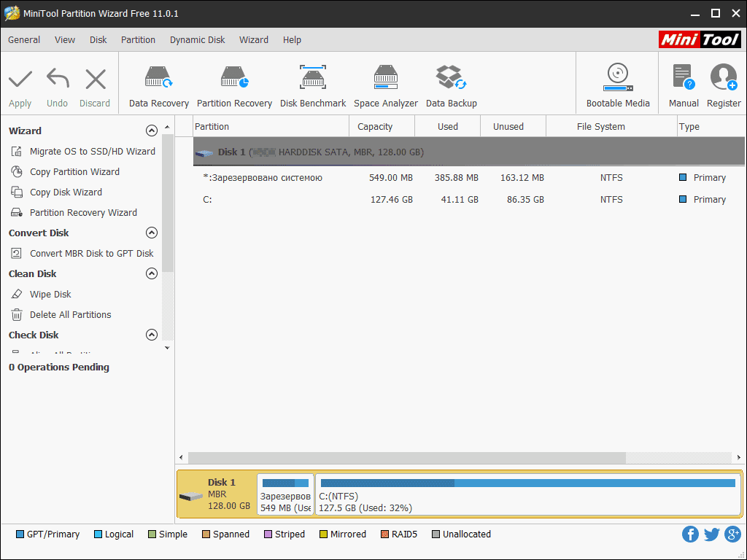Click the RAID5 legend swatch

tap(384, 534)
